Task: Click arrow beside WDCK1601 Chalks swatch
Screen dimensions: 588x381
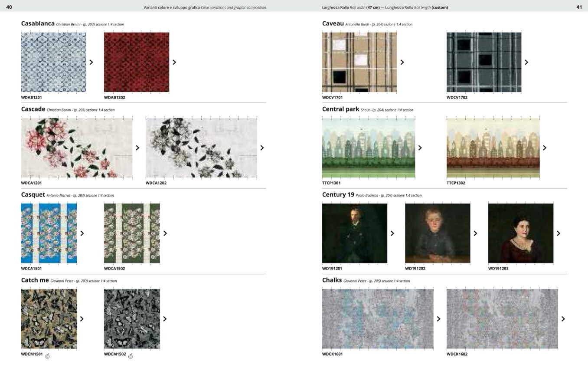Action: (x=438, y=319)
